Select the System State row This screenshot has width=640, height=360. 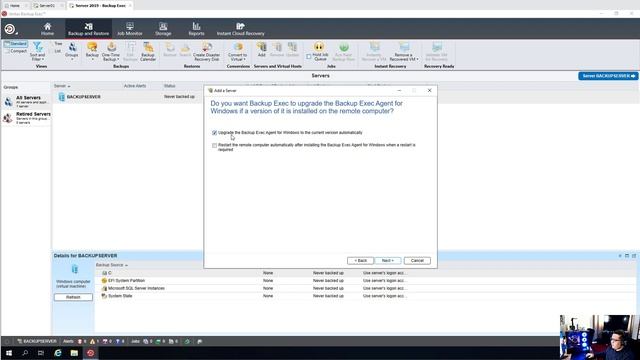[x=365, y=296]
